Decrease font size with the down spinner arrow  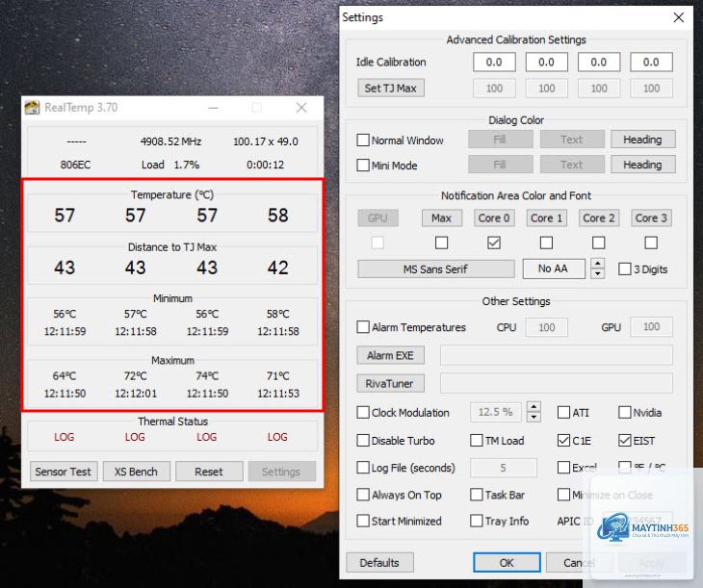coord(598,273)
